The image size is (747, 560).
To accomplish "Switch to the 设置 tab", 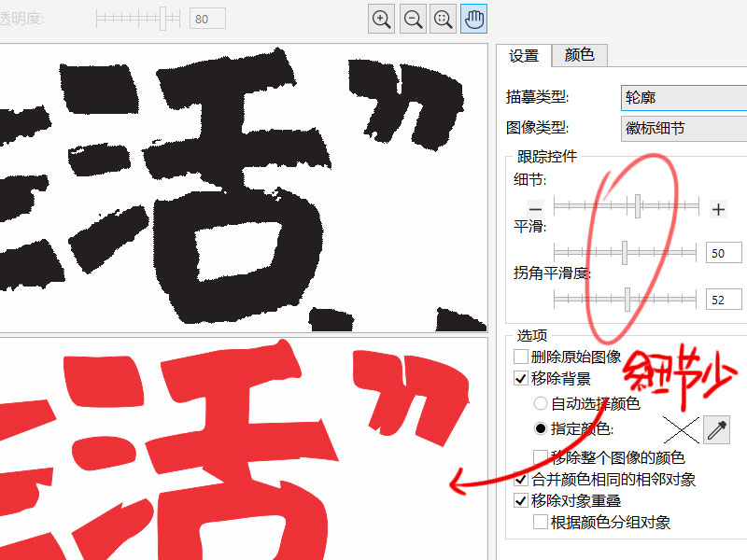I will coord(524,56).
